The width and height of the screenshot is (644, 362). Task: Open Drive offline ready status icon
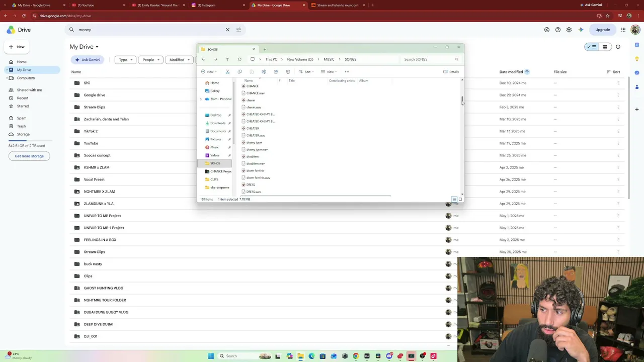[x=547, y=30]
